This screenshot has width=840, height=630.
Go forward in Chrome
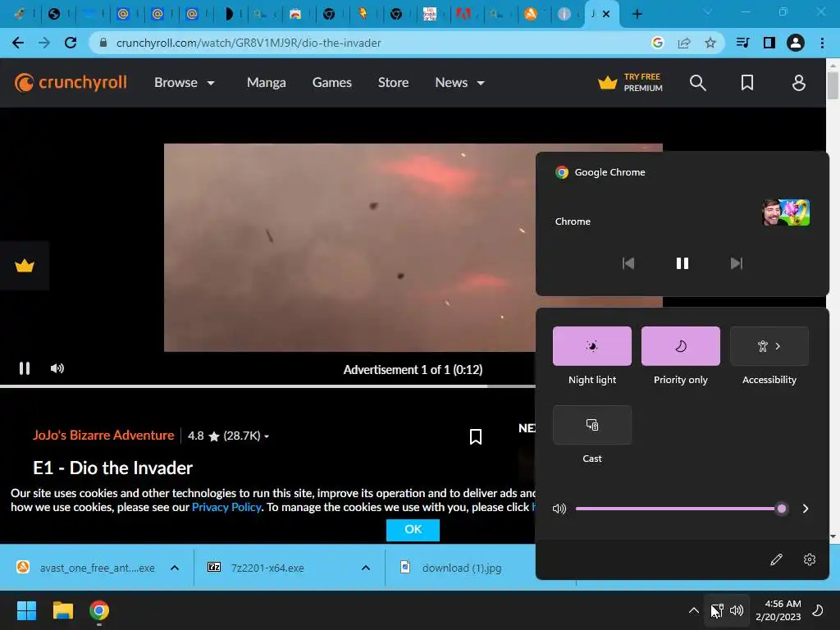point(44,43)
